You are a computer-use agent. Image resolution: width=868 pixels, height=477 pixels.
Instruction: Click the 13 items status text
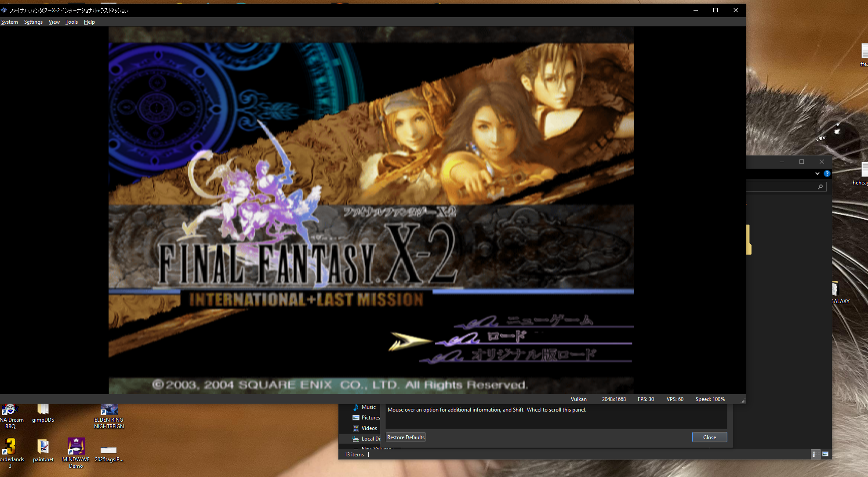click(x=354, y=455)
